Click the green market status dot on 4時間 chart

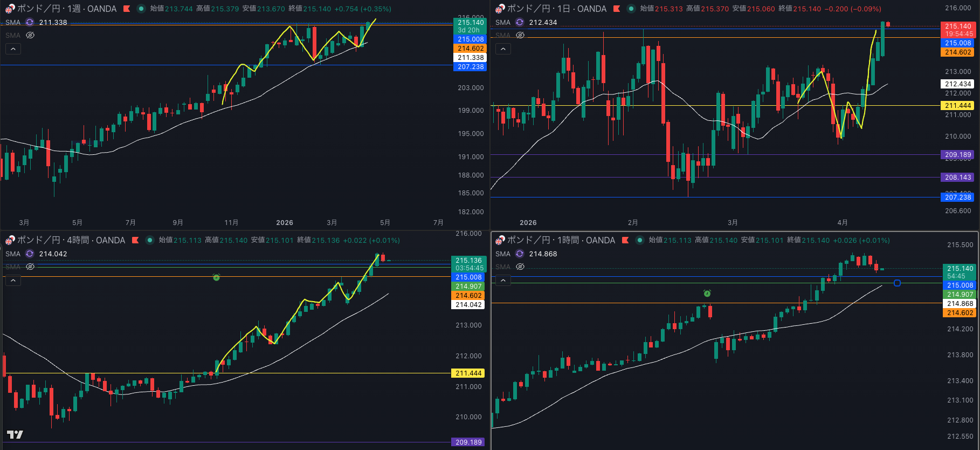149,240
